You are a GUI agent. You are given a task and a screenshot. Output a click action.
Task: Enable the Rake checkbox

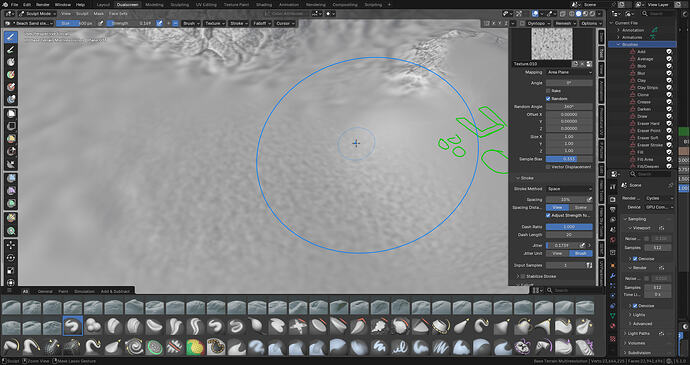(x=548, y=91)
